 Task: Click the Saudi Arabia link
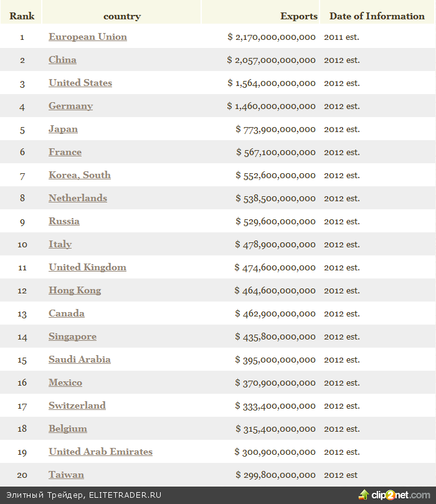[x=80, y=359]
